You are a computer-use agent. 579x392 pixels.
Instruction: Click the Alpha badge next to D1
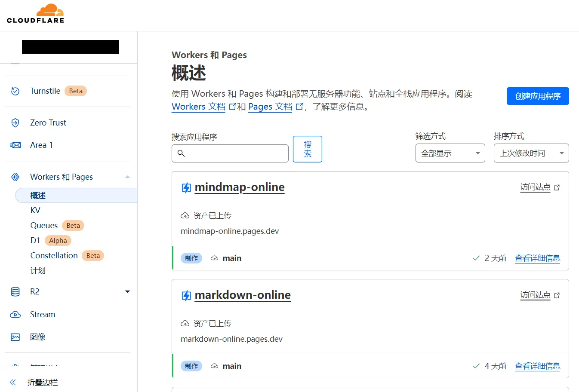58,241
